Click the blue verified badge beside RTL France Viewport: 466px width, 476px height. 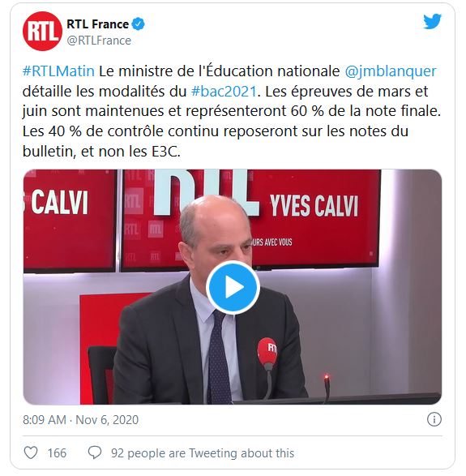[x=139, y=24]
